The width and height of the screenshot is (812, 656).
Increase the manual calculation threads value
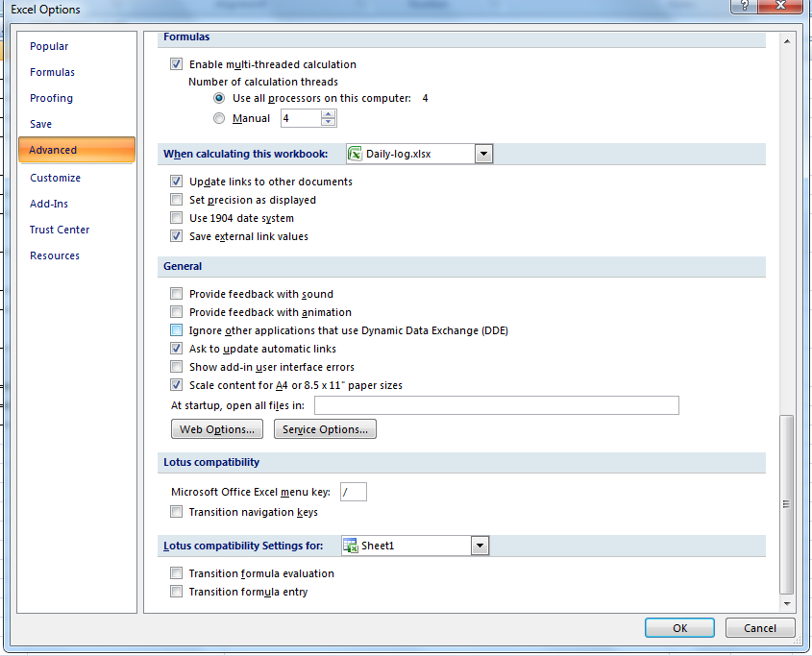(x=328, y=114)
